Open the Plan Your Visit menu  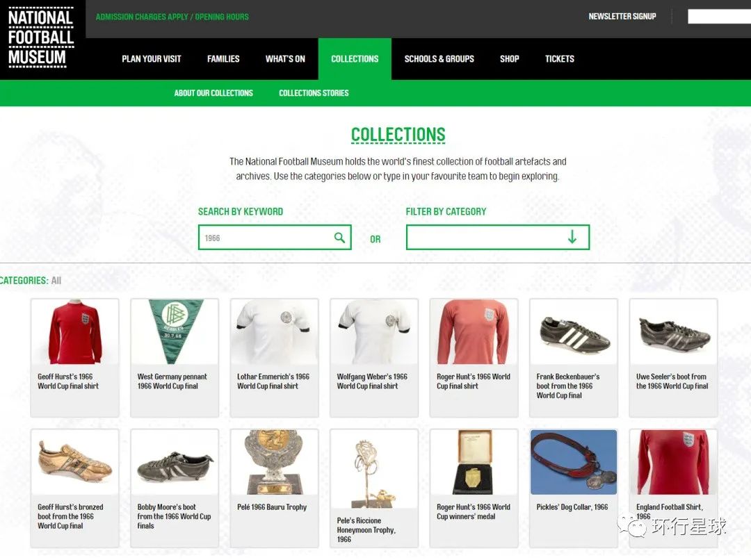tap(152, 59)
